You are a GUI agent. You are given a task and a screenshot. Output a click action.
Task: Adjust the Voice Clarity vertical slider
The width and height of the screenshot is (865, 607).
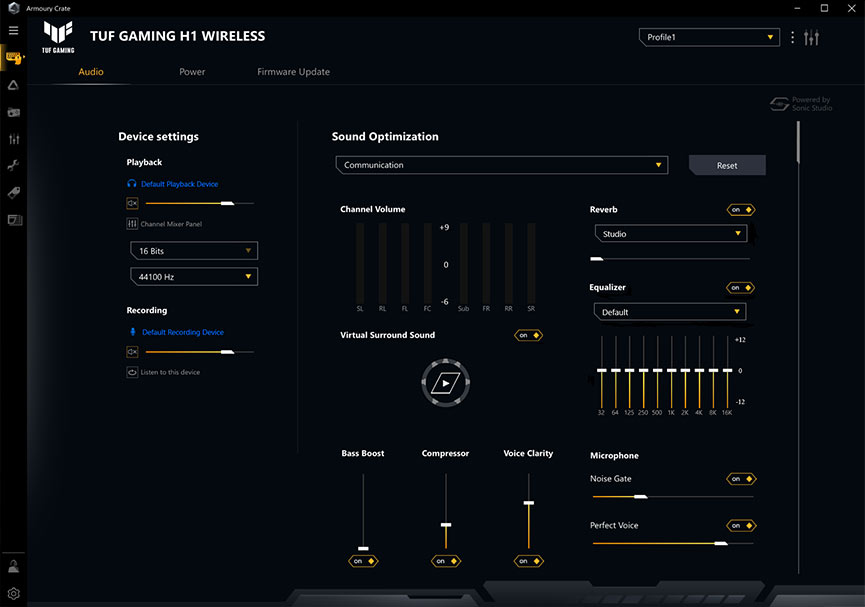(528, 511)
